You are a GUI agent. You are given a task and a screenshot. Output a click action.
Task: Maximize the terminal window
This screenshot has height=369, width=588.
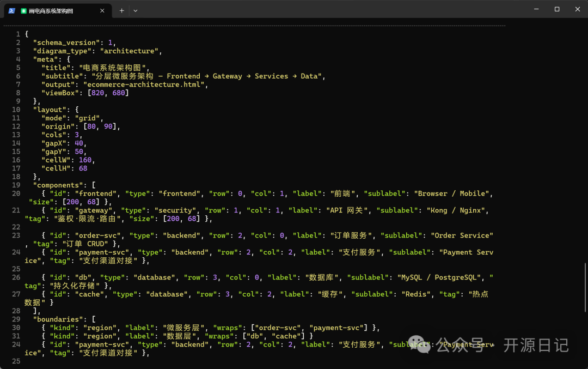click(557, 9)
